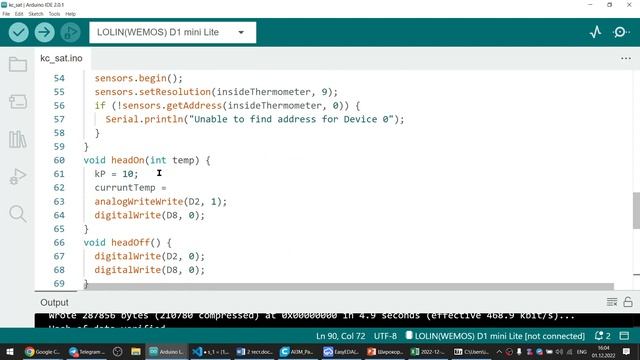Open File Explorer from the taskbar
This screenshot has height=360, width=640.
point(136,351)
